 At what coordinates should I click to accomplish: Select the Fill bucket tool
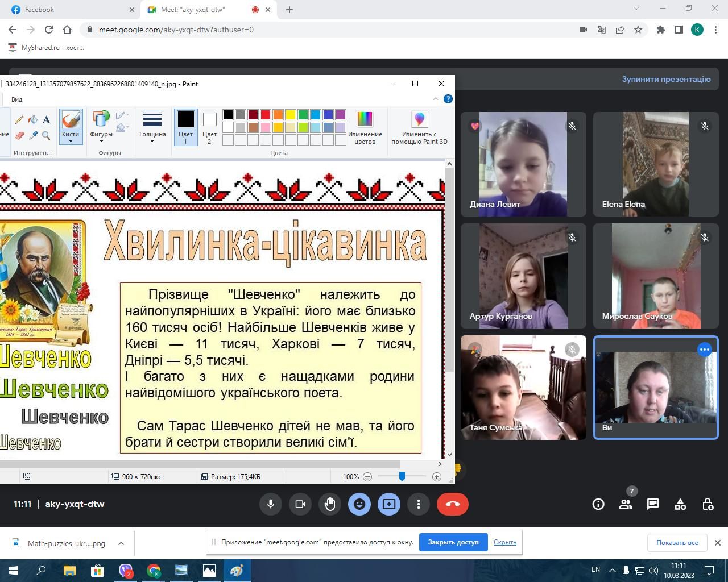(x=33, y=120)
